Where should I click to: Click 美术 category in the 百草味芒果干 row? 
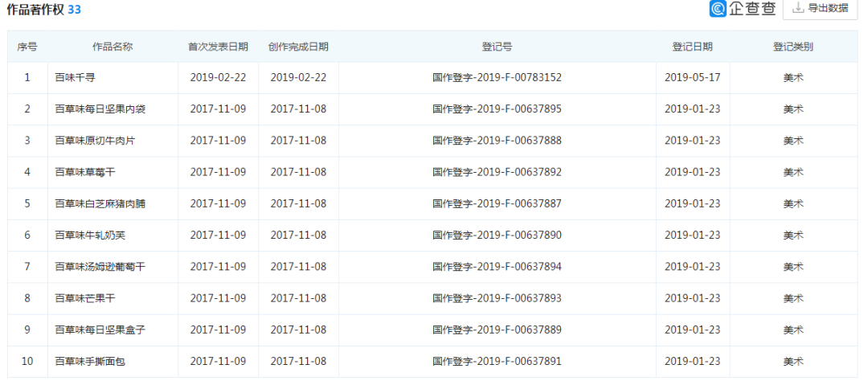click(x=793, y=298)
